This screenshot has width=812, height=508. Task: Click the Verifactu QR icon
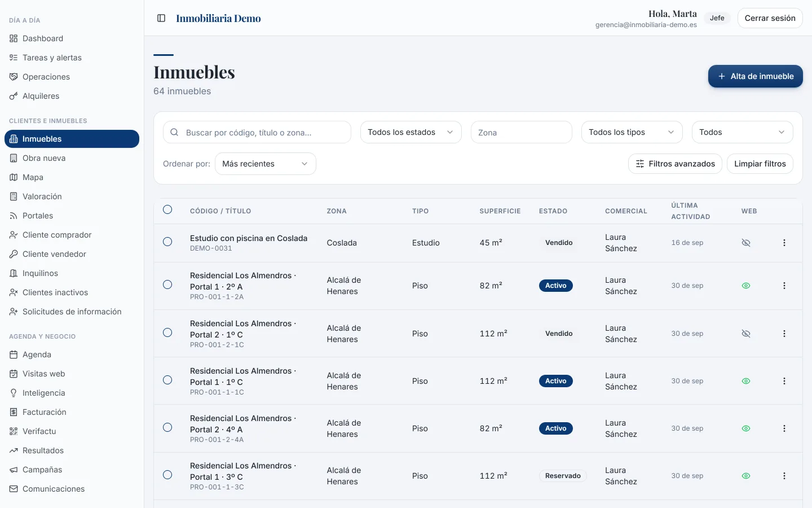(14, 431)
